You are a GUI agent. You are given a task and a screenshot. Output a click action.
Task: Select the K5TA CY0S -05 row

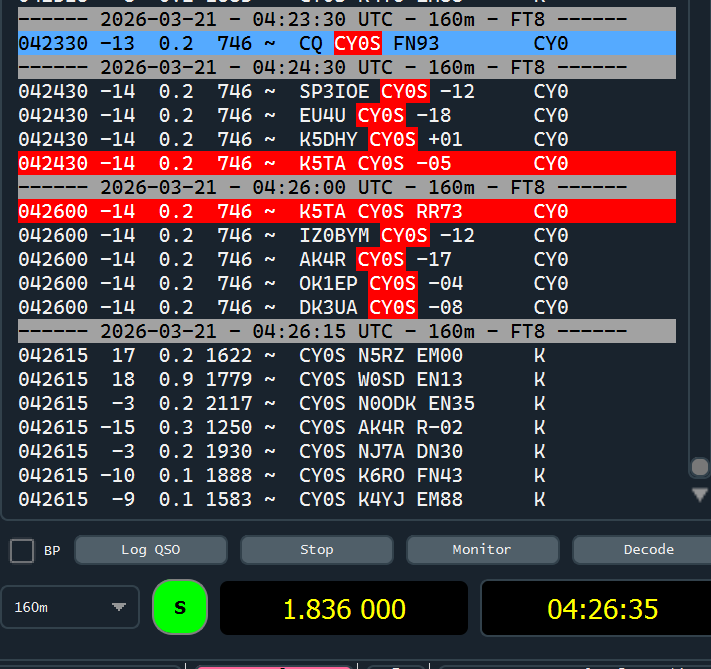click(347, 163)
